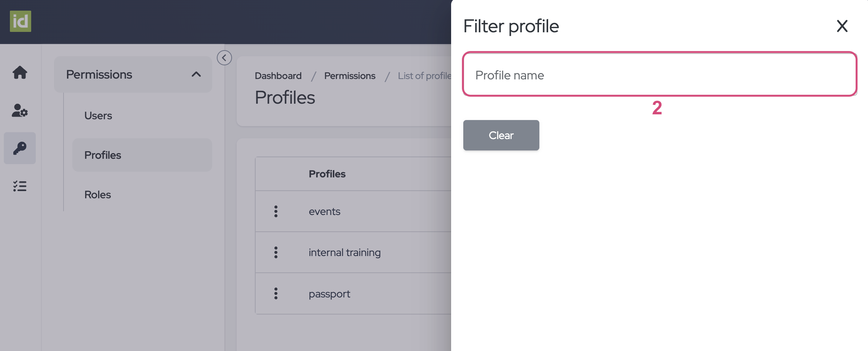Navigate to Dashboard via breadcrumb
Image resolution: width=868 pixels, height=351 pixels.
tap(278, 76)
